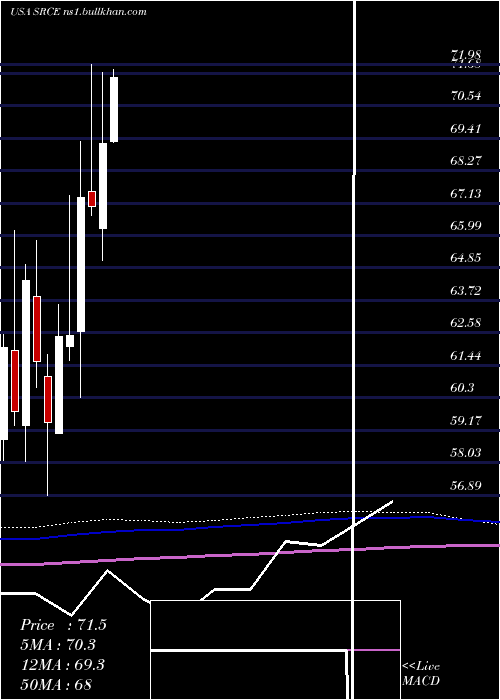500x700 pixels.
Task: Click the 62.58 price axis label
Action: pyautogui.click(x=466, y=323)
